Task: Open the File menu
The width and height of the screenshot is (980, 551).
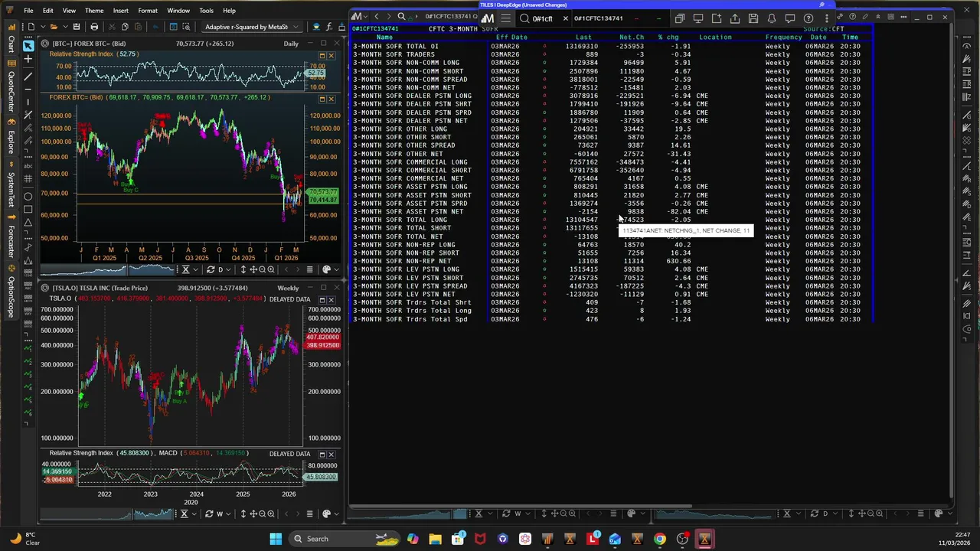Action: 28,11
